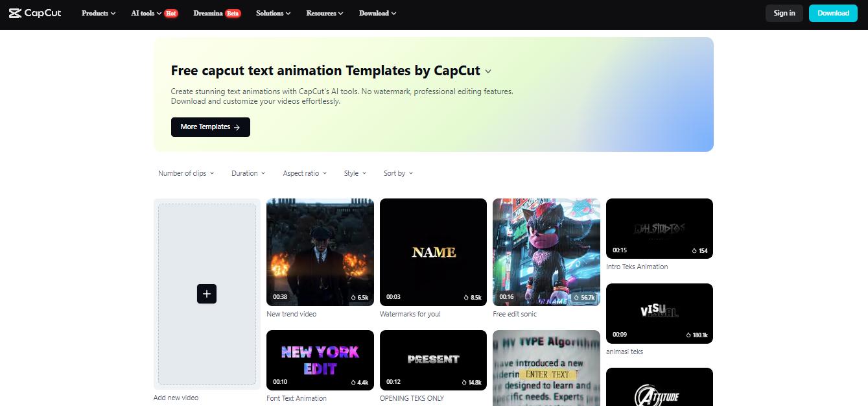This screenshot has width=868, height=406.
Task: Click the plus icon to add new video
Action: tap(207, 294)
